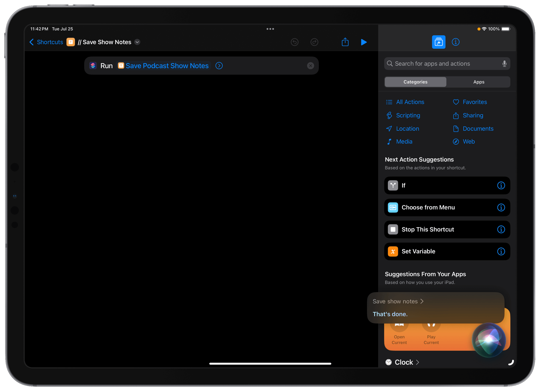Open shortcut details info icon
The image size is (541, 392).
[x=456, y=42]
